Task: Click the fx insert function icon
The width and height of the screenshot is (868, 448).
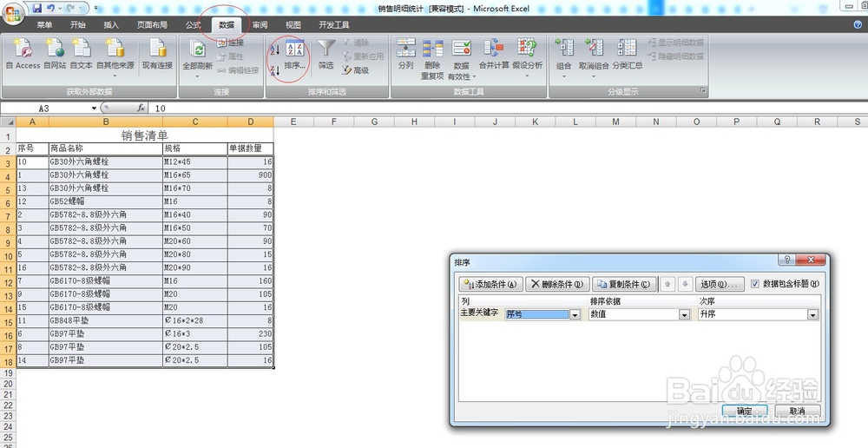Action: coord(141,108)
